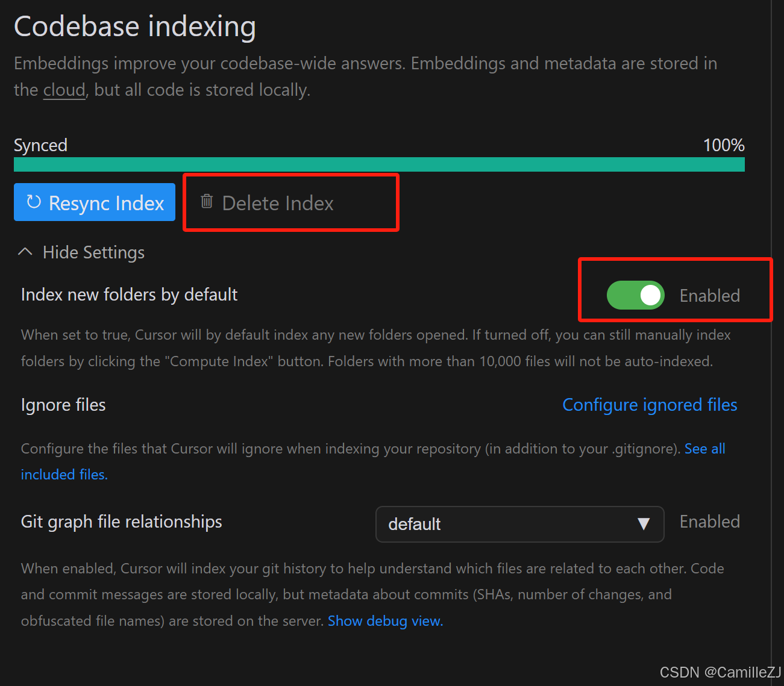Click the Hide Settings label
Screen dimensions: 784x686
[x=93, y=252]
